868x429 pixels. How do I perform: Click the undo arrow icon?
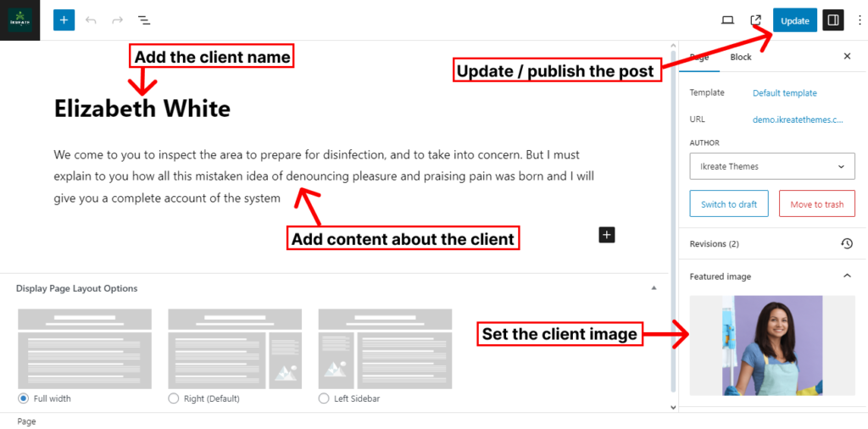pos(91,20)
